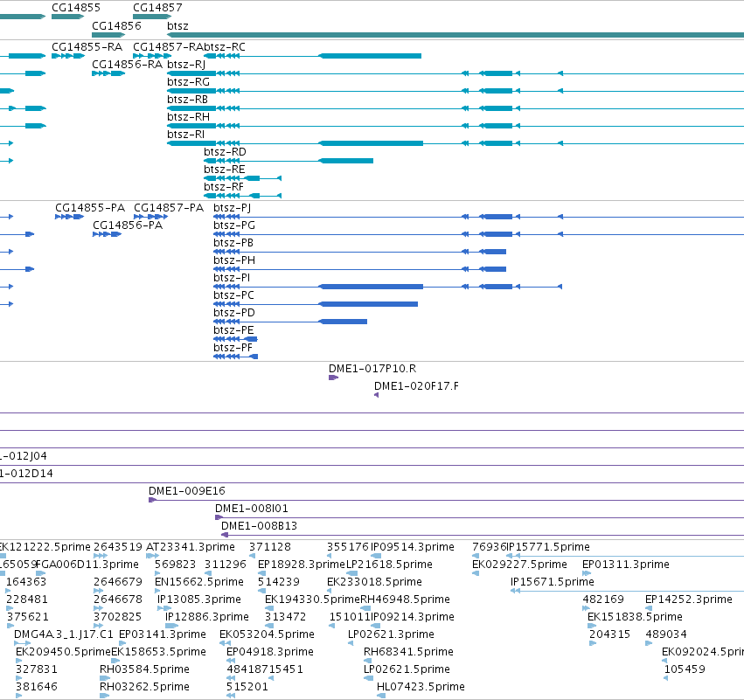Screen dimensions: 744x700
Task: Click the btsz-PD protein label
Action: coord(234,313)
